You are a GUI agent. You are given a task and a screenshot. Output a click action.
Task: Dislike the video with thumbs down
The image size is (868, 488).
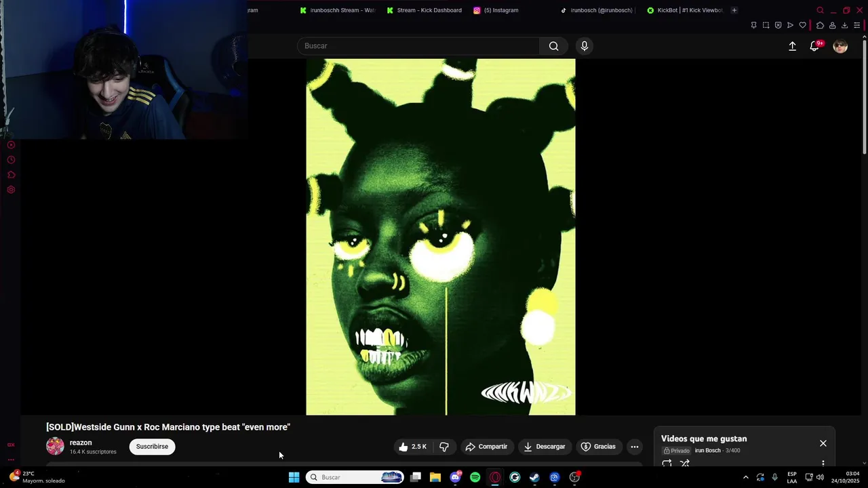444,447
